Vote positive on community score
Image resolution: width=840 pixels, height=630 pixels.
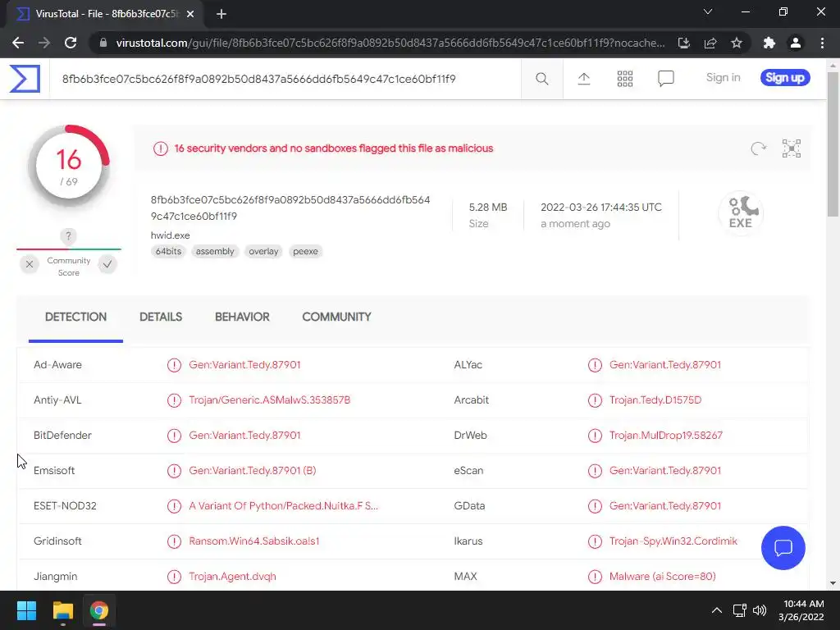107,264
